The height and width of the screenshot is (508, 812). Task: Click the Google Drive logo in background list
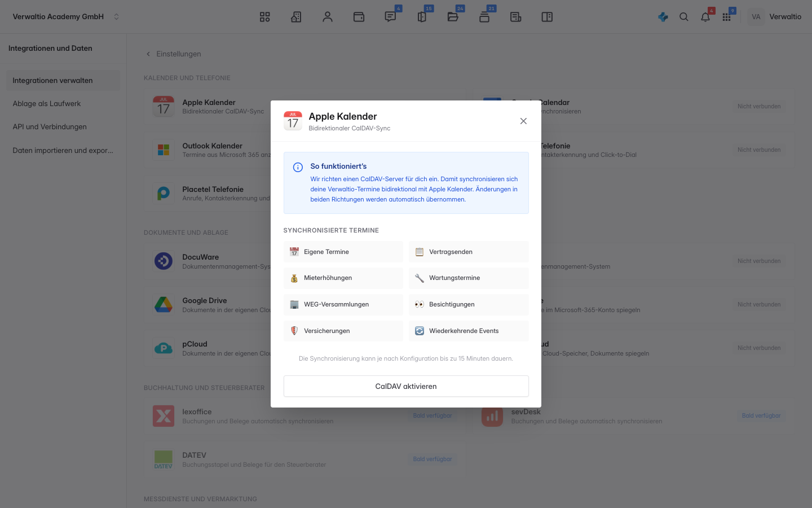pos(164,304)
